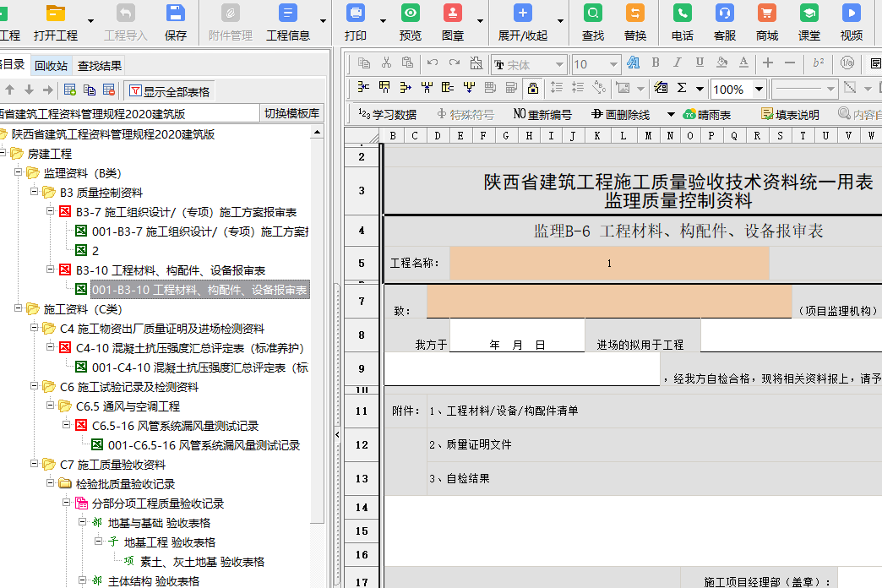Click the delete table icon in directory toolbar

109,90
